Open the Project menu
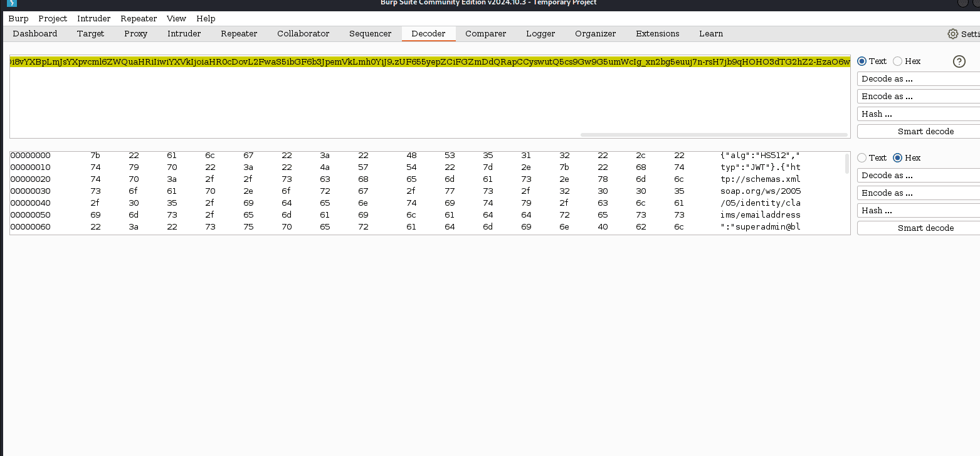 pyautogui.click(x=53, y=19)
